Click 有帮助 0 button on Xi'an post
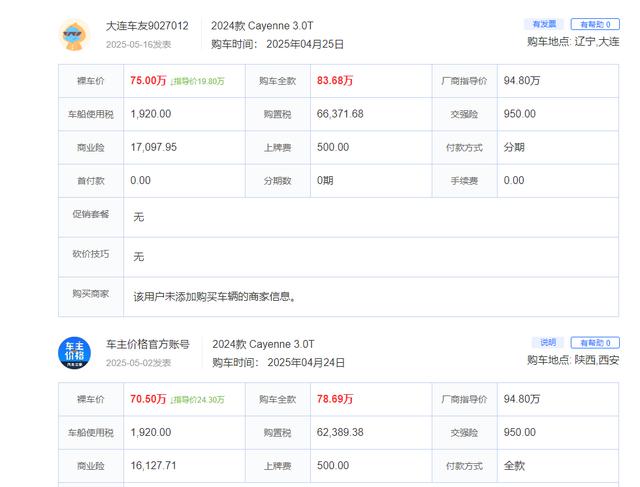The image size is (640, 487). click(x=595, y=343)
